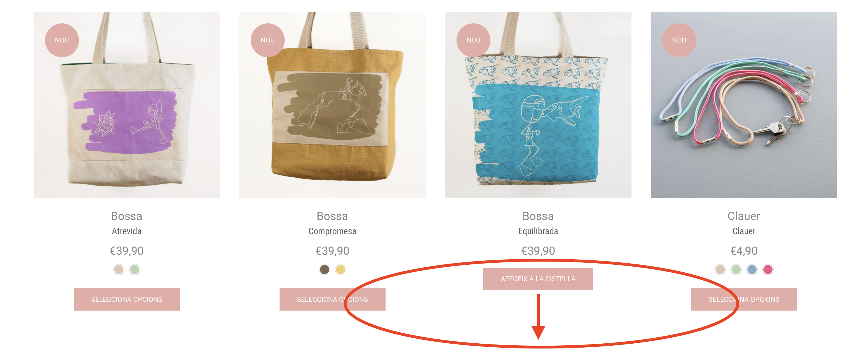Open the purple Bossa Atrevida bag image

click(x=127, y=105)
